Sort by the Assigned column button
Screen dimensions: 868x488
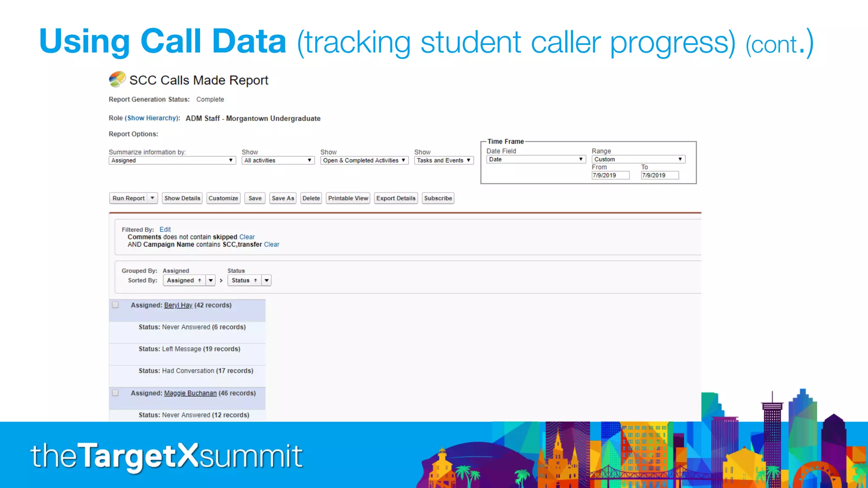184,280
